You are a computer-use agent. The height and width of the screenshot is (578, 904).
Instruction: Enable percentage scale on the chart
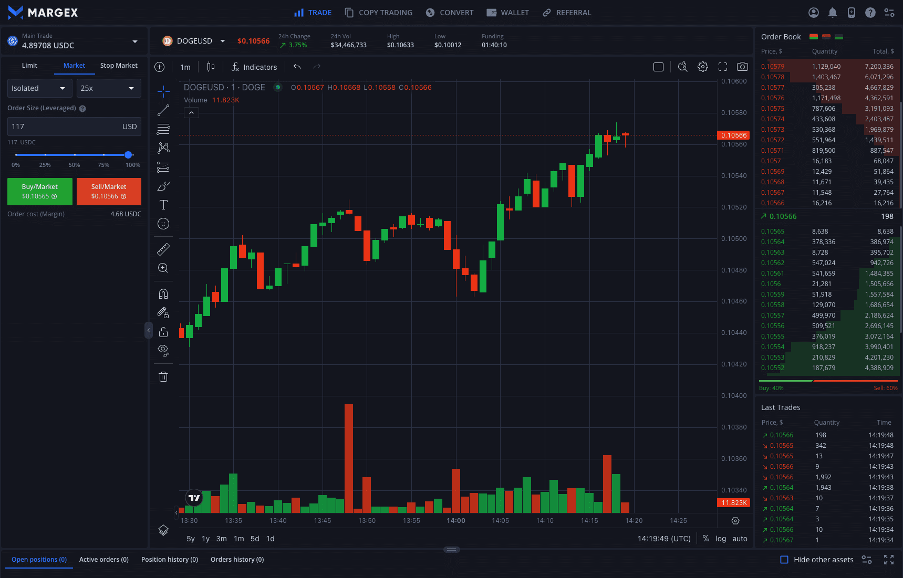click(706, 537)
